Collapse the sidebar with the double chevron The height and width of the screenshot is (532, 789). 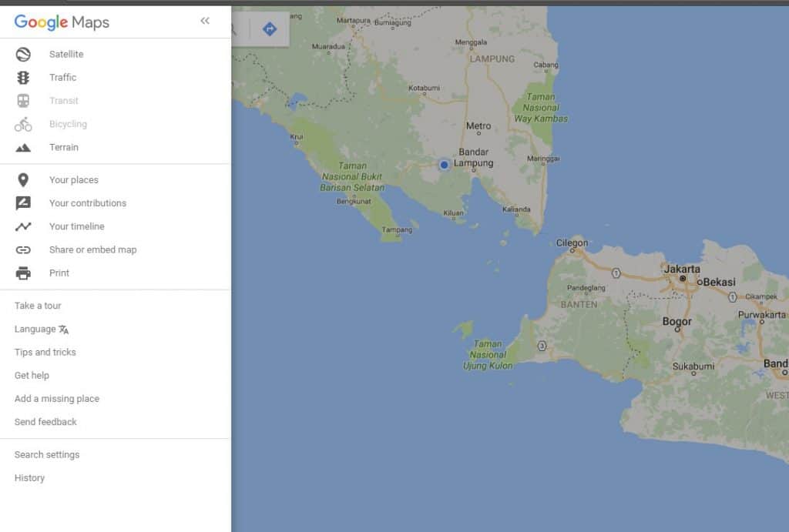(205, 21)
